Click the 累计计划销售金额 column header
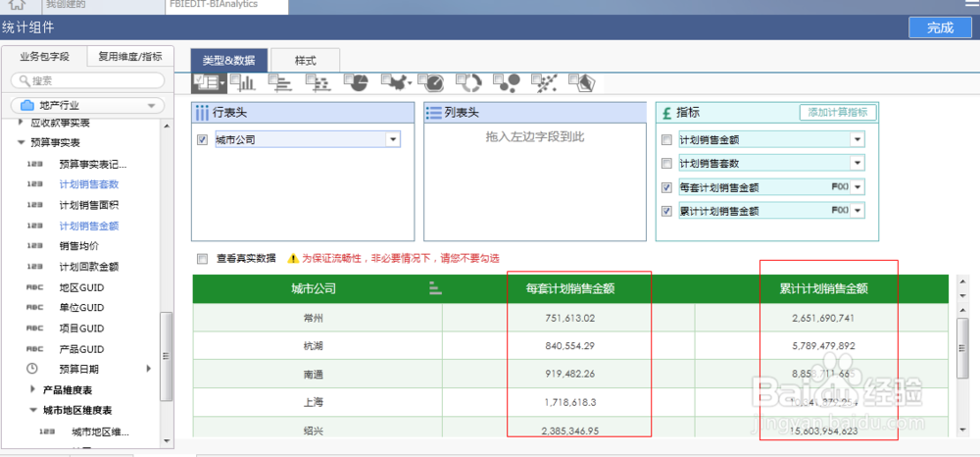 (x=823, y=289)
